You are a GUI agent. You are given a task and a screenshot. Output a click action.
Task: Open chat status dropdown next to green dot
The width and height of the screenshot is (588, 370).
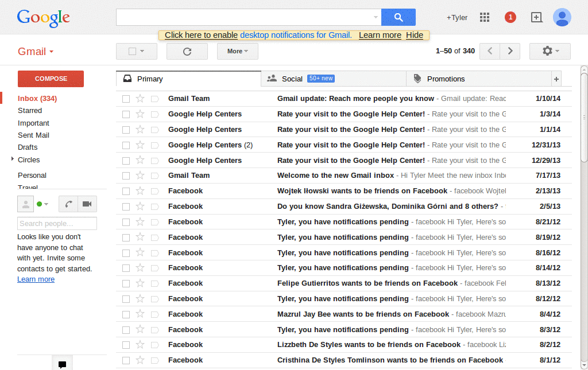point(46,204)
